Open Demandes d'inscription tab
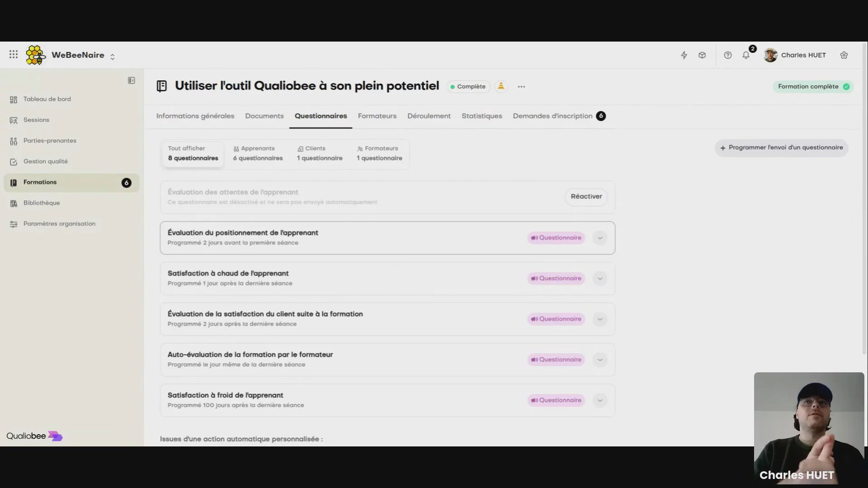Screen dimensions: 868x488 [559, 116]
